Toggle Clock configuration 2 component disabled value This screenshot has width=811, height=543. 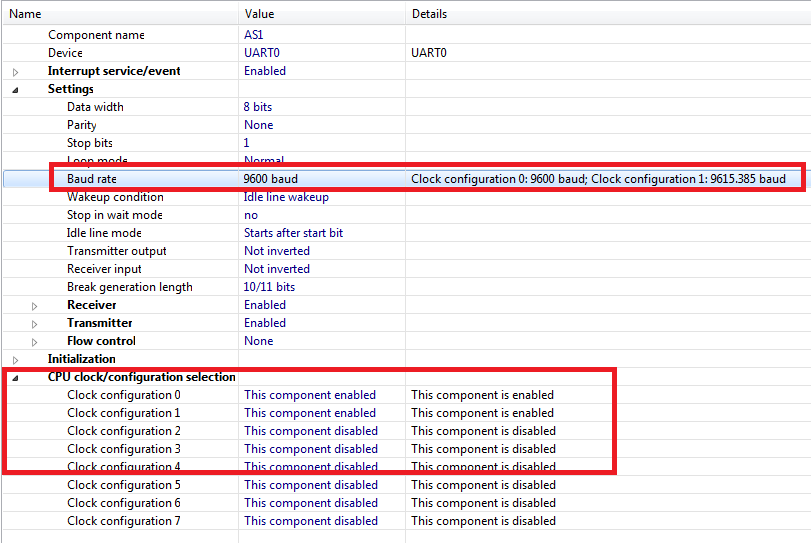(x=311, y=431)
